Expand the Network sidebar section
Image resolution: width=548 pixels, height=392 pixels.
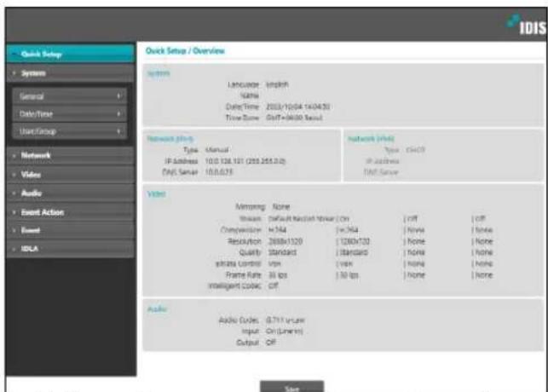70,155
